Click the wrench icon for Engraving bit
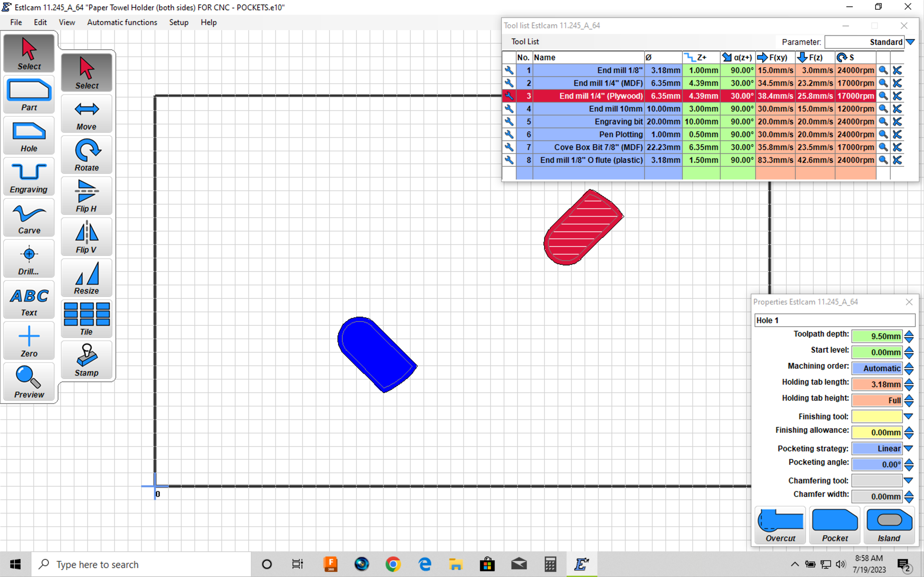This screenshot has height=577, width=924. click(x=509, y=121)
